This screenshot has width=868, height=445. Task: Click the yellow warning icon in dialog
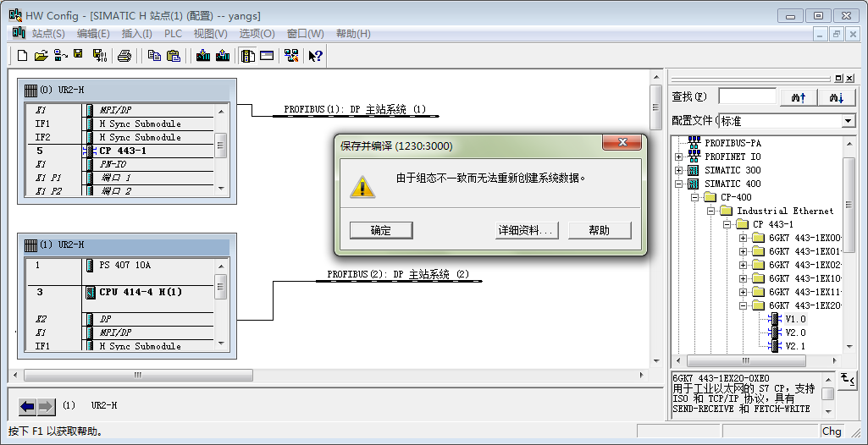pos(362,188)
